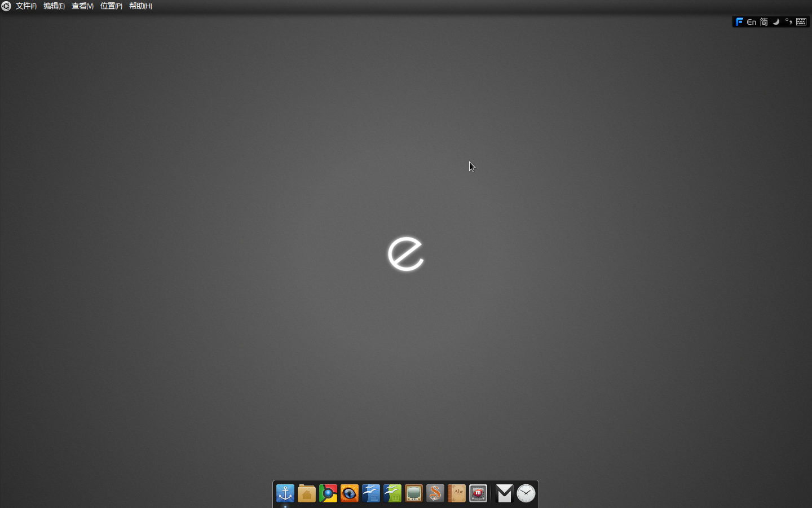Click the blue anchor dock icon
Viewport: 812px width, 508px height.
[x=285, y=493]
